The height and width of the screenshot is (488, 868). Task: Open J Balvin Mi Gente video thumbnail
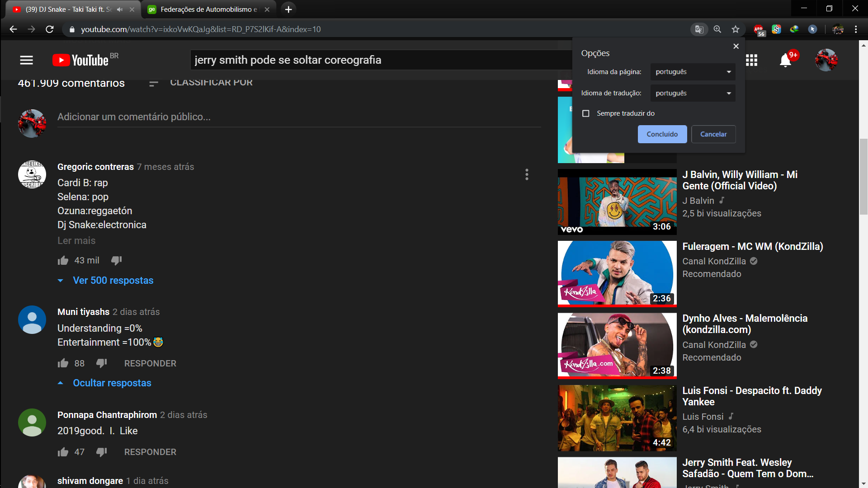(617, 202)
